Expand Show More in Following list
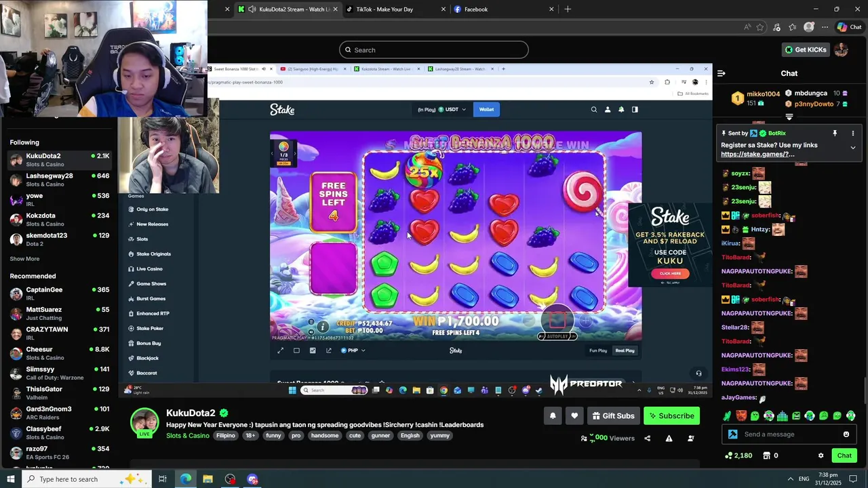 point(24,259)
